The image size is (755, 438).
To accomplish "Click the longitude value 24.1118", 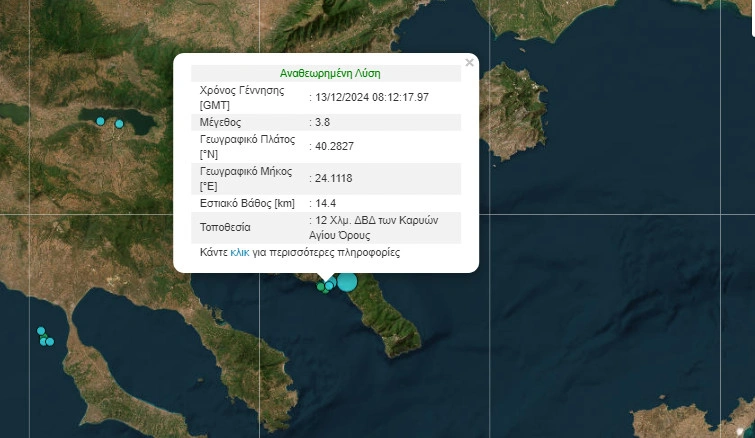I will pyautogui.click(x=333, y=179).
